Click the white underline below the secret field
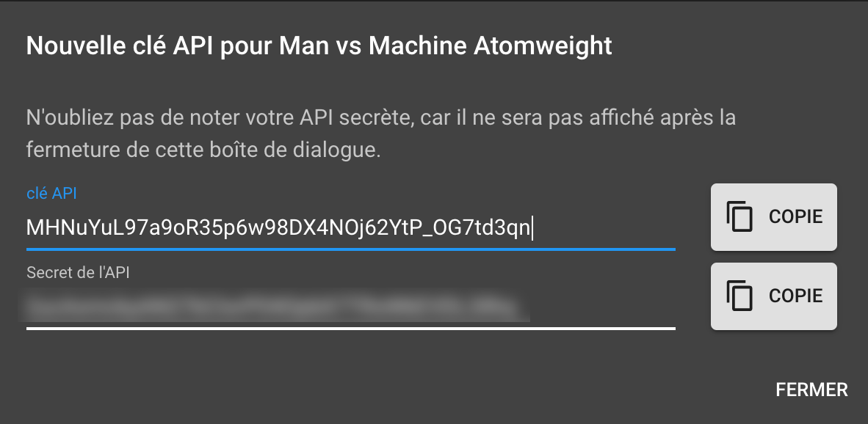Viewport: 868px width, 424px height. 350,329
